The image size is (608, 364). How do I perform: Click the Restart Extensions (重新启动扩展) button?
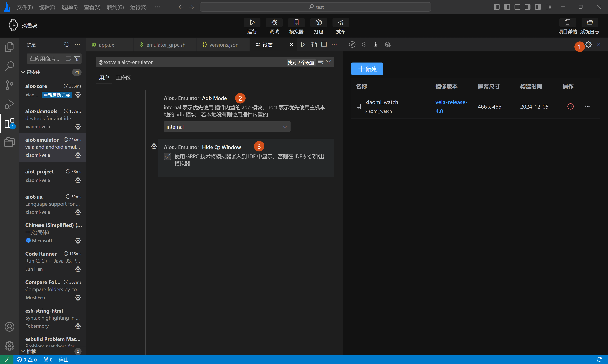click(x=56, y=95)
